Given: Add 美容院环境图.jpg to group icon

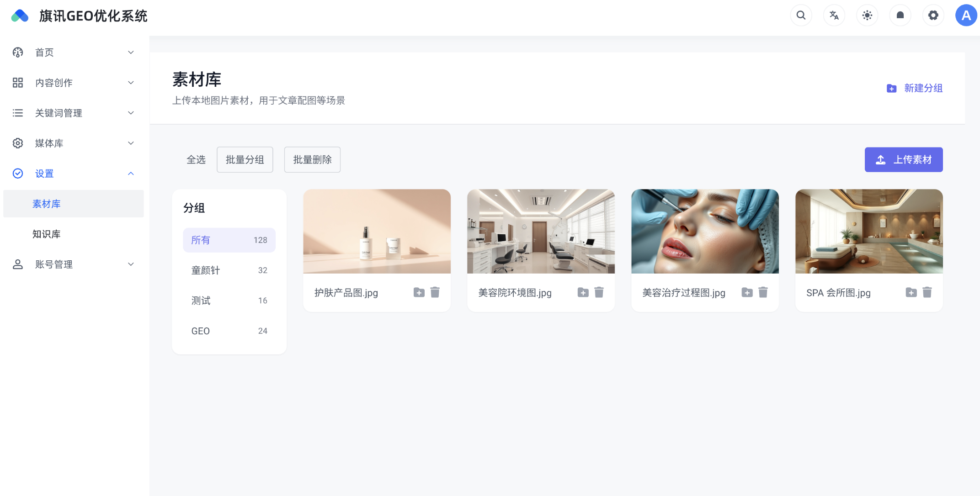Looking at the screenshot, I should 583,292.
